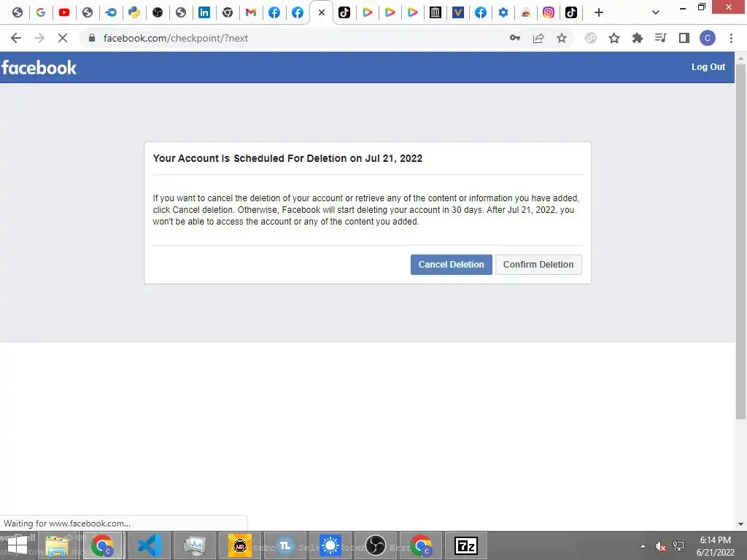Screen dimensions: 747x560
Task: Switch to the Python tab
Action: (x=134, y=12)
